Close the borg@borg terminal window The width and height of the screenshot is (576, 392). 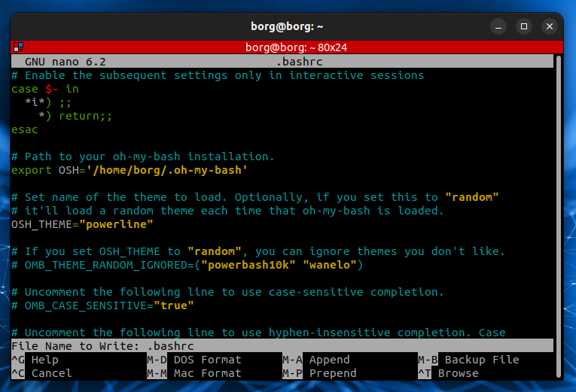[548, 26]
